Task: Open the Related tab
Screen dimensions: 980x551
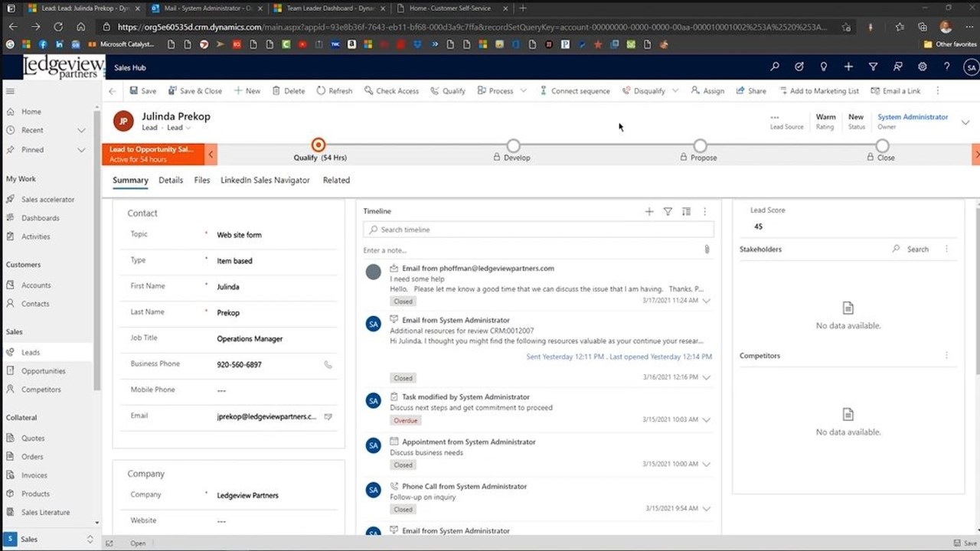Action: coord(336,181)
